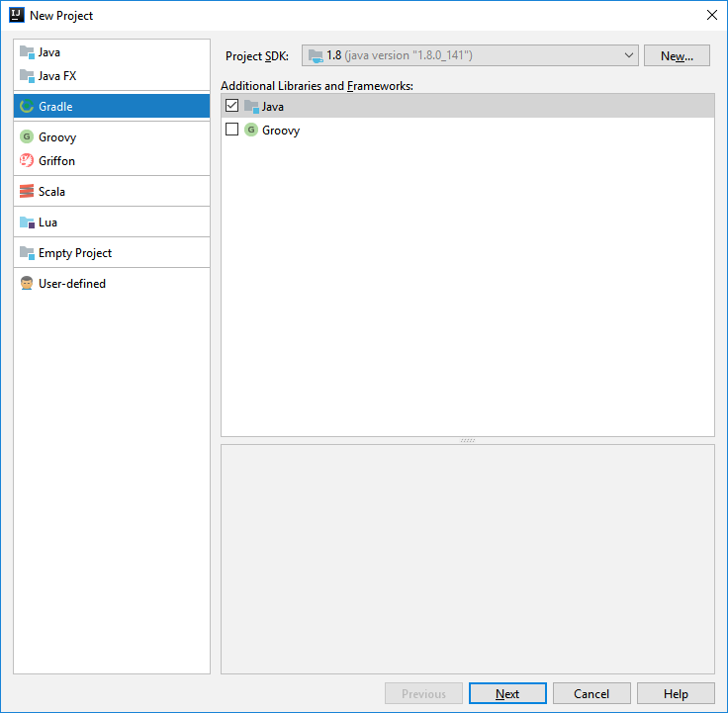Image resolution: width=728 pixels, height=713 pixels.
Task: Select the Lua label in project types
Action: tap(47, 223)
